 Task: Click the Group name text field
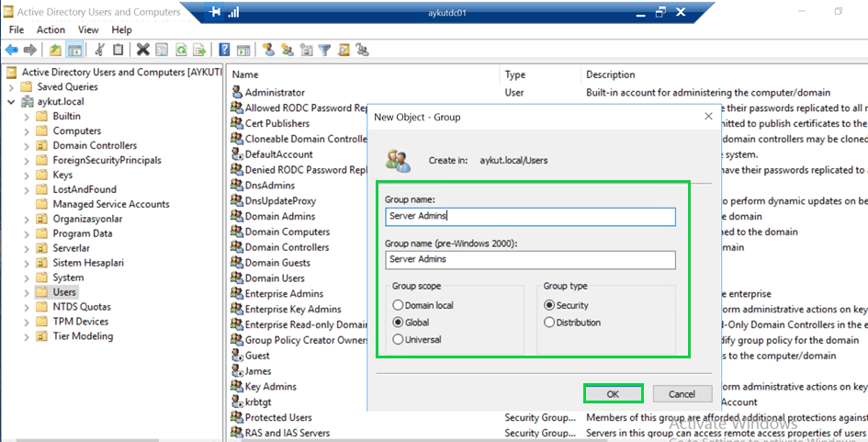tap(531, 217)
